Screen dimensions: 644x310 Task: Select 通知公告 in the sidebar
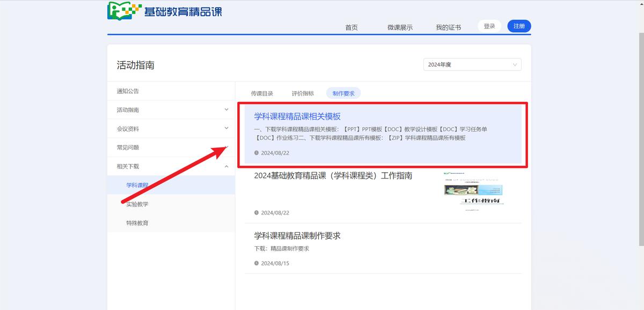128,91
